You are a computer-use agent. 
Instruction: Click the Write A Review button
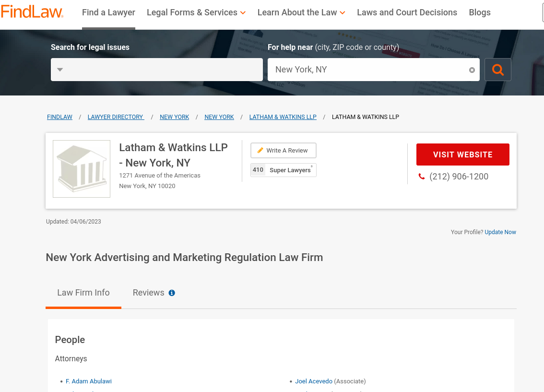tap(284, 151)
